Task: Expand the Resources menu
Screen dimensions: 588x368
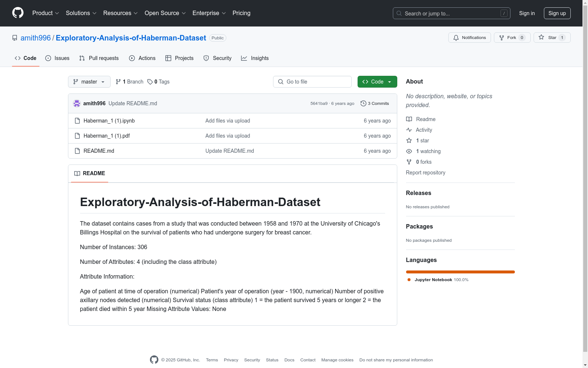Action: [121, 13]
